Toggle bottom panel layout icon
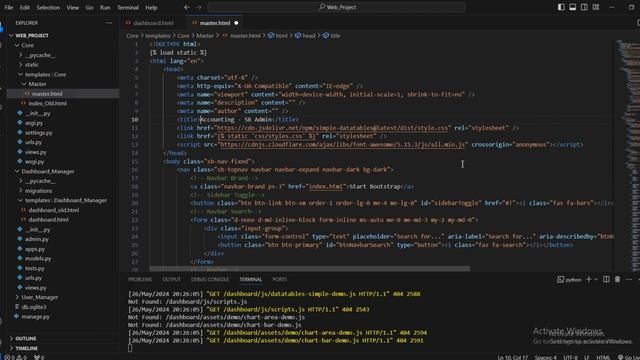Viewport: 640px width, 360px height. coord(573,7)
